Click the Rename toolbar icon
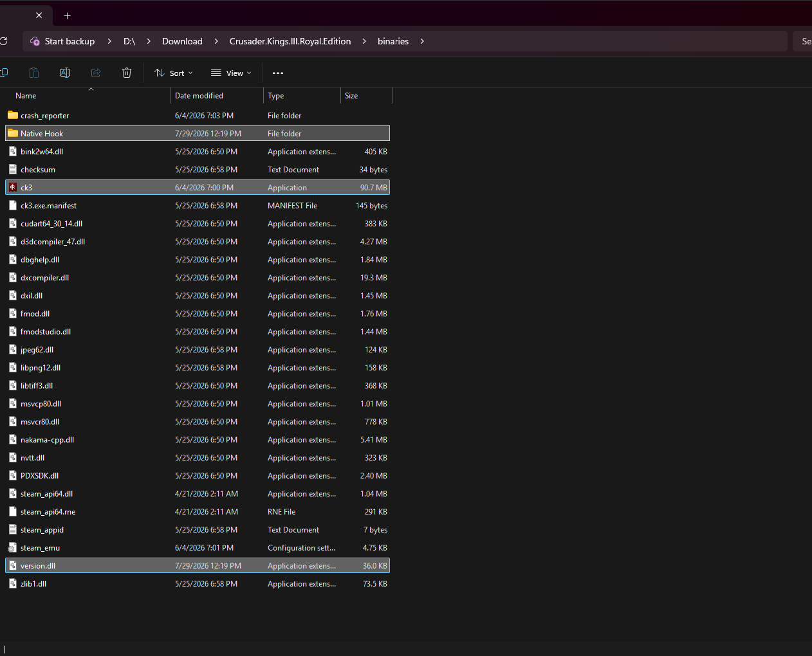Screen dimensions: 812x656 pos(65,73)
